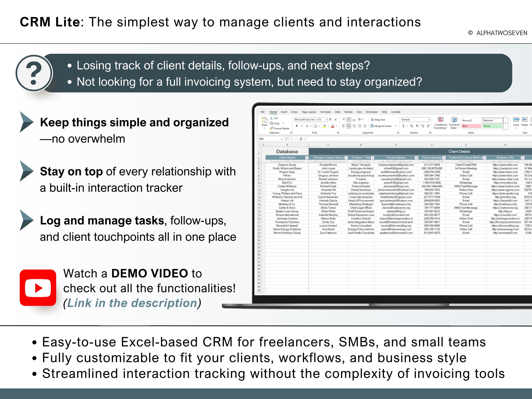Switch to the Developer ribbon tab
This screenshot has height=399, width=532.
coord(372,112)
